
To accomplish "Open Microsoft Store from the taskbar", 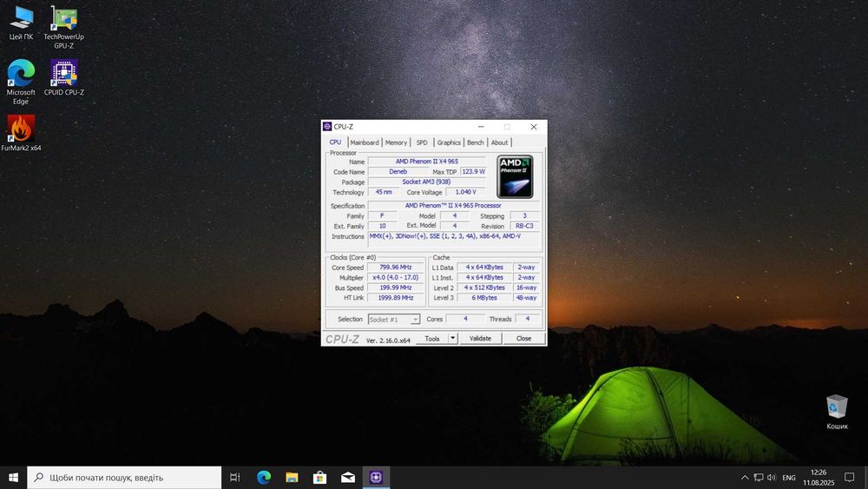I will coord(320,478).
